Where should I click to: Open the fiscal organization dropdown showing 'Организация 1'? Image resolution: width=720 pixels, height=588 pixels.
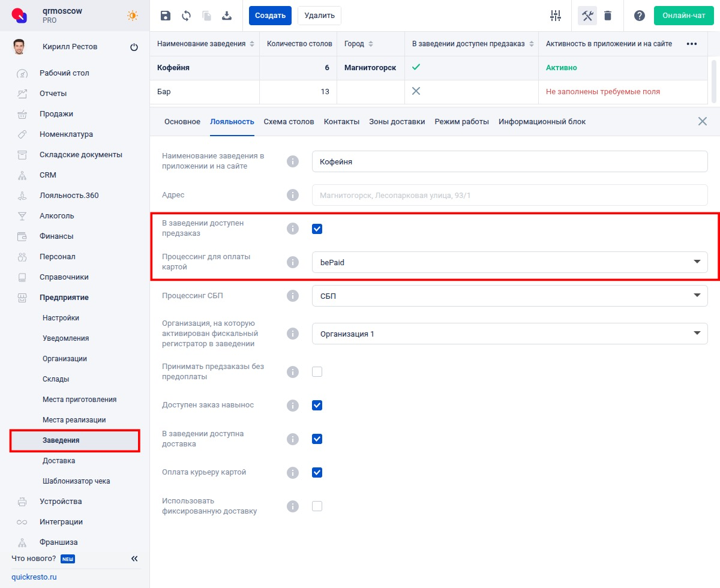click(x=697, y=334)
